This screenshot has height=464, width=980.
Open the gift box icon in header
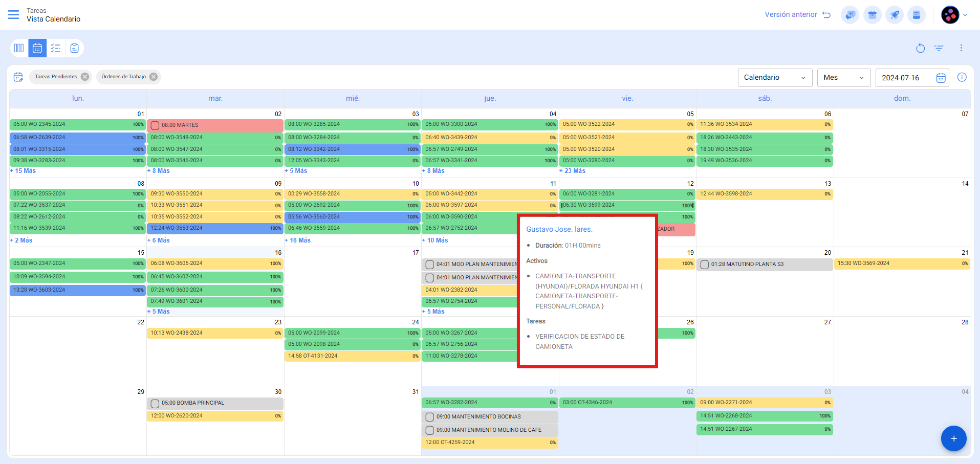click(872, 15)
